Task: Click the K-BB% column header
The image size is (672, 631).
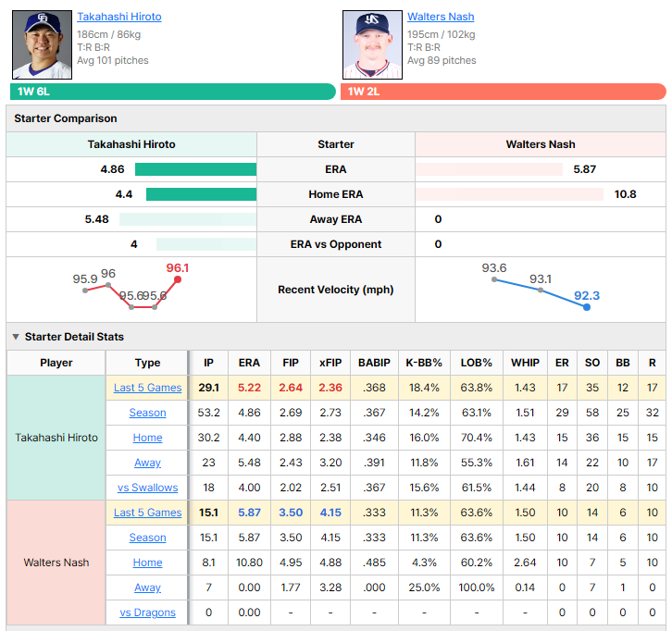Action: click(x=424, y=363)
